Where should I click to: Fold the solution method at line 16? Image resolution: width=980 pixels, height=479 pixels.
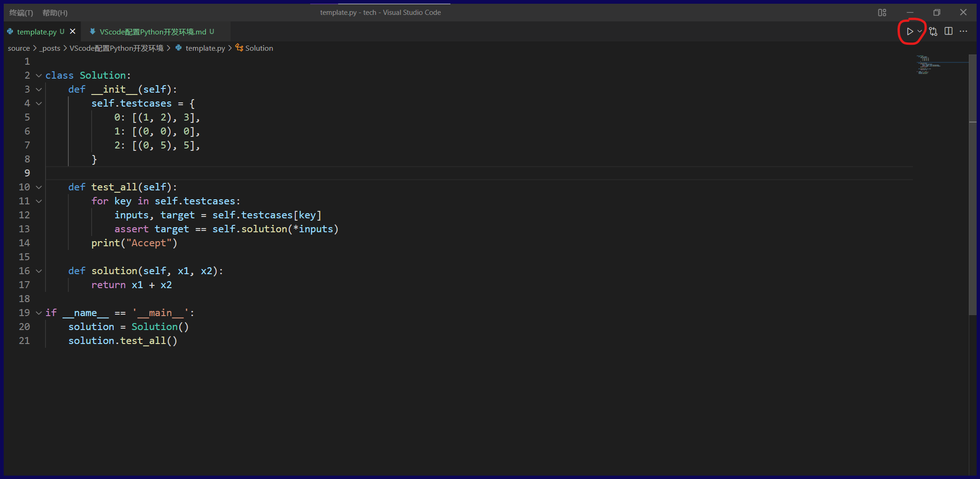tap(39, 271)
